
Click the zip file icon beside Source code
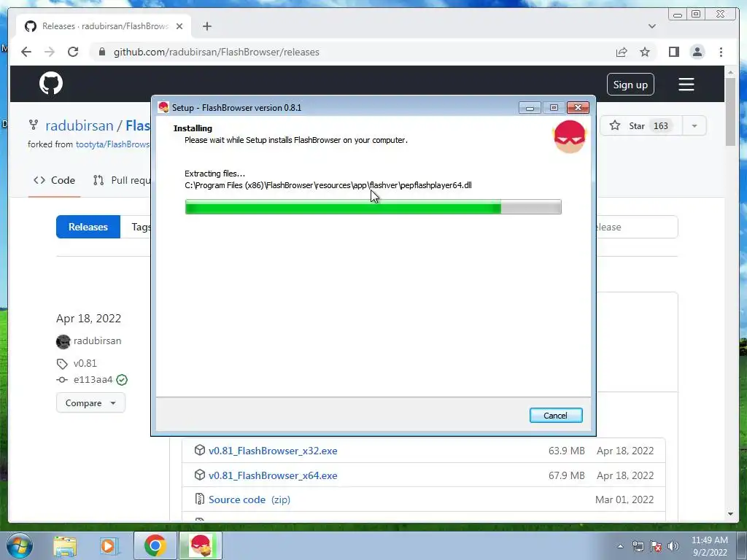click(x=200, y=499)
